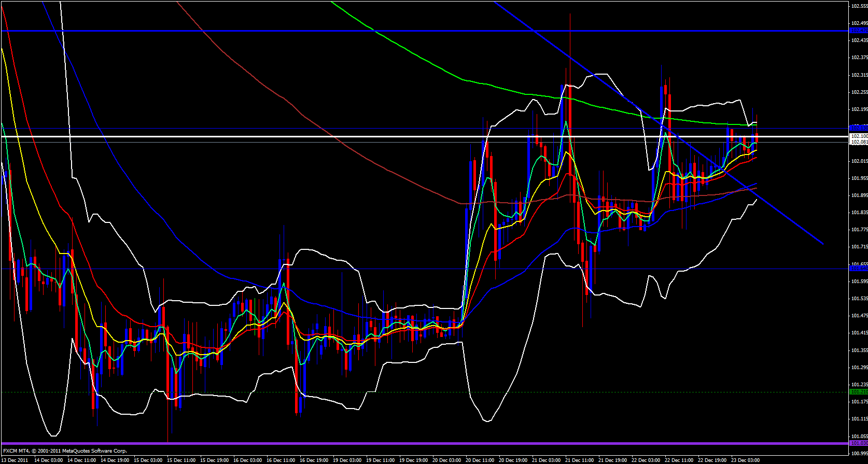Viewport: 868px width, 464px height.
Task: Select the thick blue horizontal line at 102.470
Action: 425,31
